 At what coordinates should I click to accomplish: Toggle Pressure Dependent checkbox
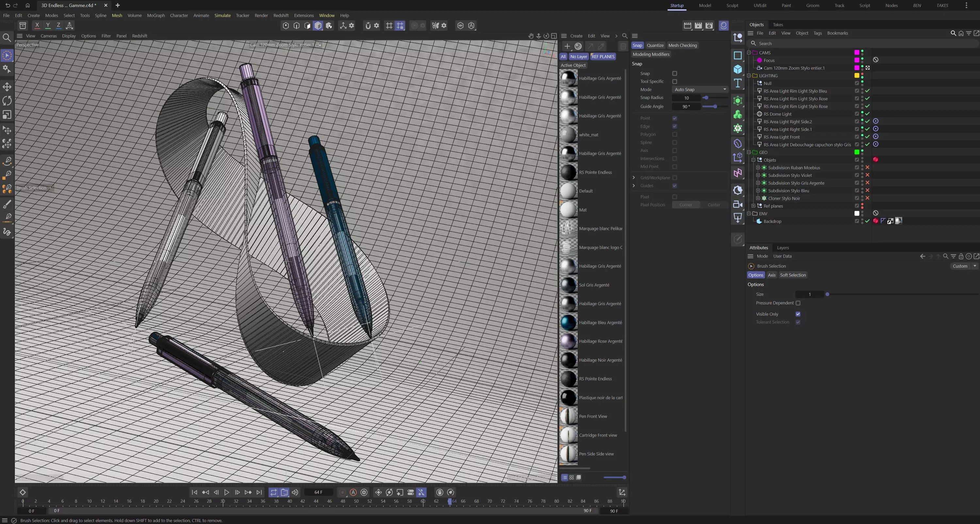coord(798,303)
